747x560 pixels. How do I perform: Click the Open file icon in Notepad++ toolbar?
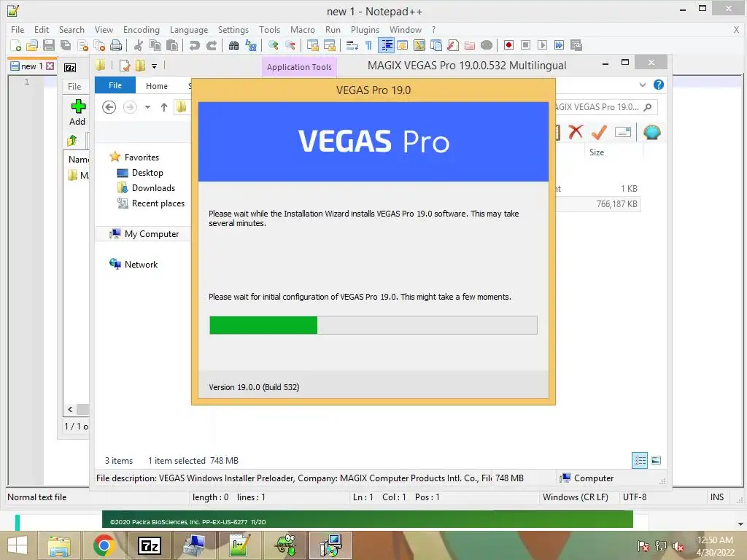(32, 45)
